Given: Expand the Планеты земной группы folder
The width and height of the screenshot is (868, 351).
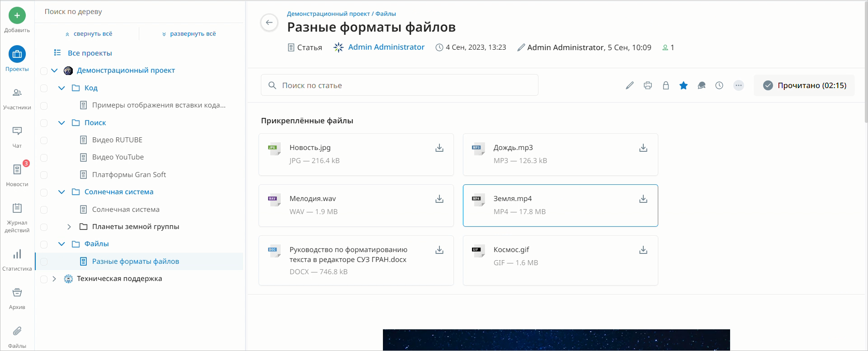Looking at the screenshot, I should pyautogui.click(x=69, y=227).
